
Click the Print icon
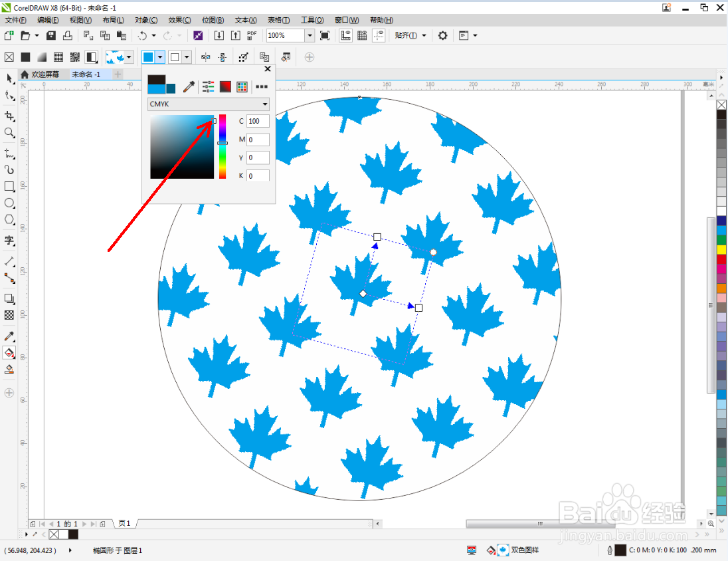click(x=68, y=35)
